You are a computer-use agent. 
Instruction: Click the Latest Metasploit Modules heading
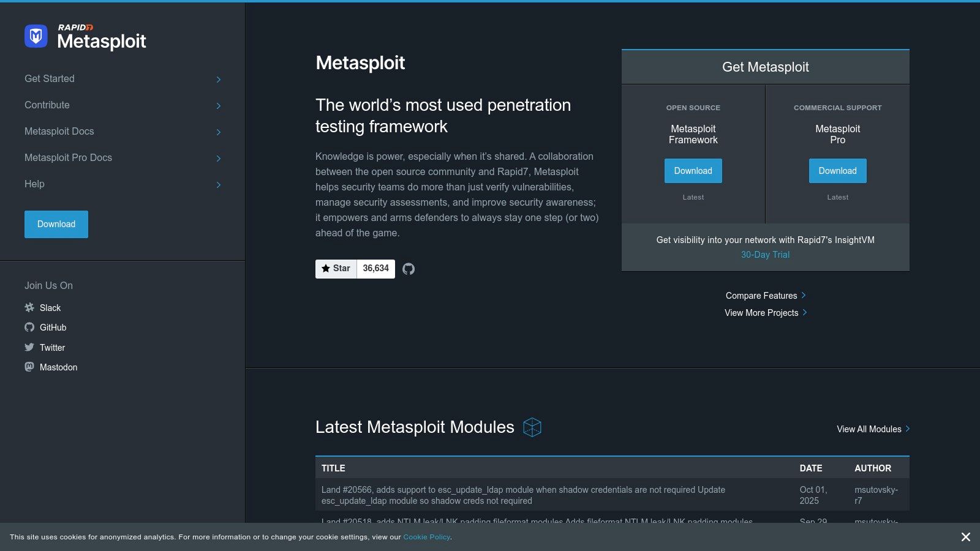tap(415, 427)
